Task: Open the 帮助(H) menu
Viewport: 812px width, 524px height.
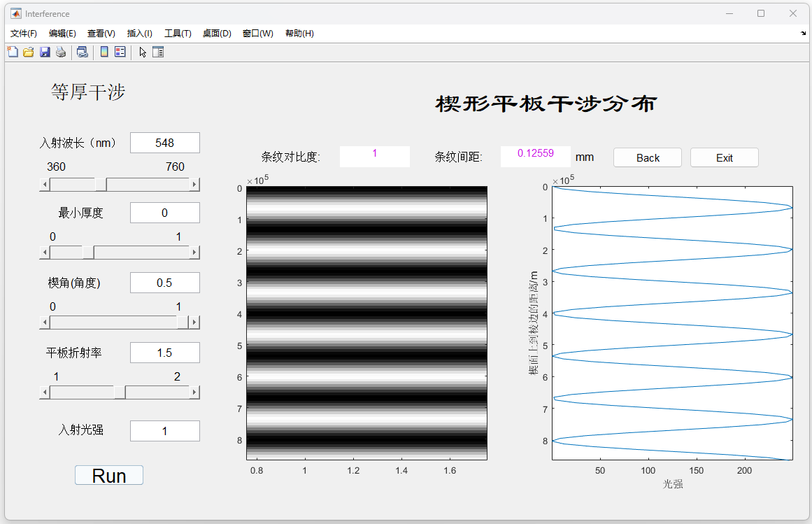Action: [299, 34]
